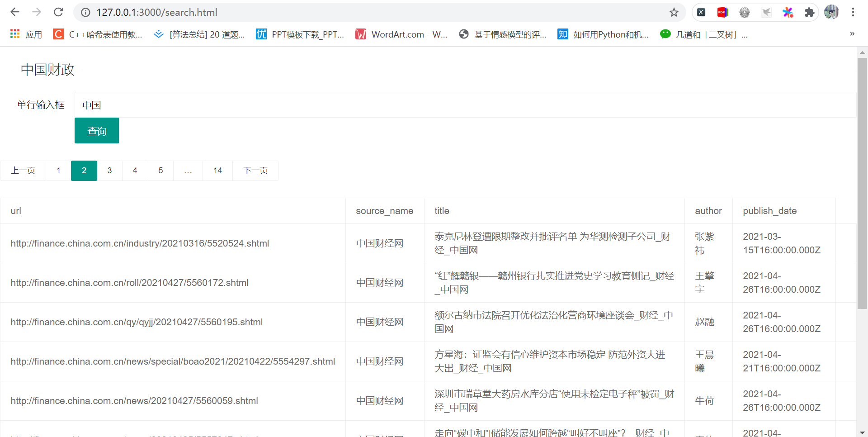
Task: Select highlighted page 2 in pagination
Action: (x=84, y=171)
